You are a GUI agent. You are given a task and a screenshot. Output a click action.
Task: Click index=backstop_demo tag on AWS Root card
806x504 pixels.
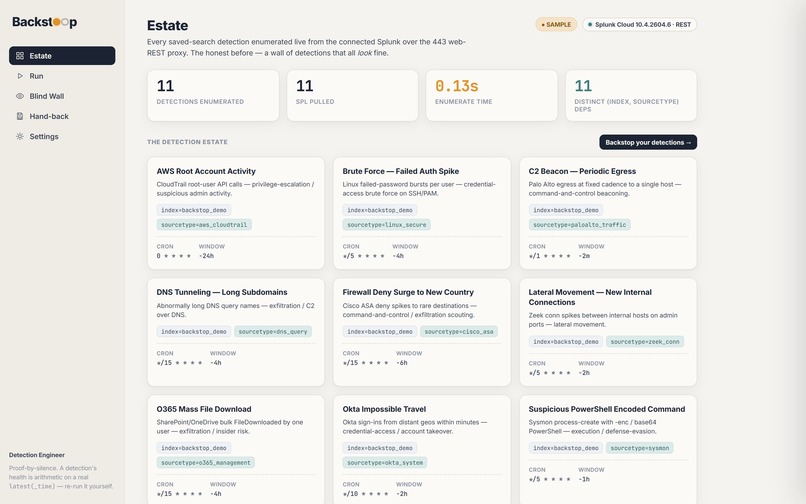[194, 210]
